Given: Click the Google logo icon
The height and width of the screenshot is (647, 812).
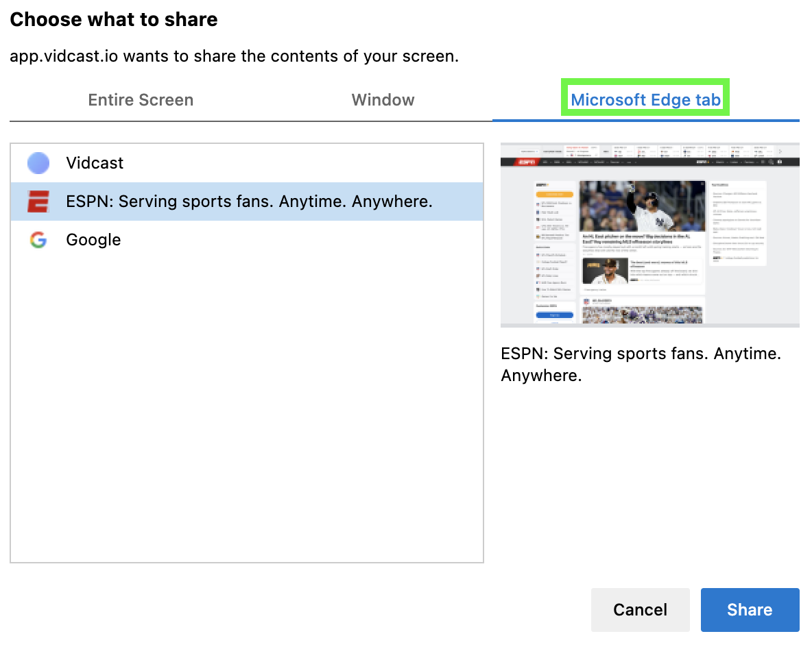Looking at the screenshot, I should 38,240.
